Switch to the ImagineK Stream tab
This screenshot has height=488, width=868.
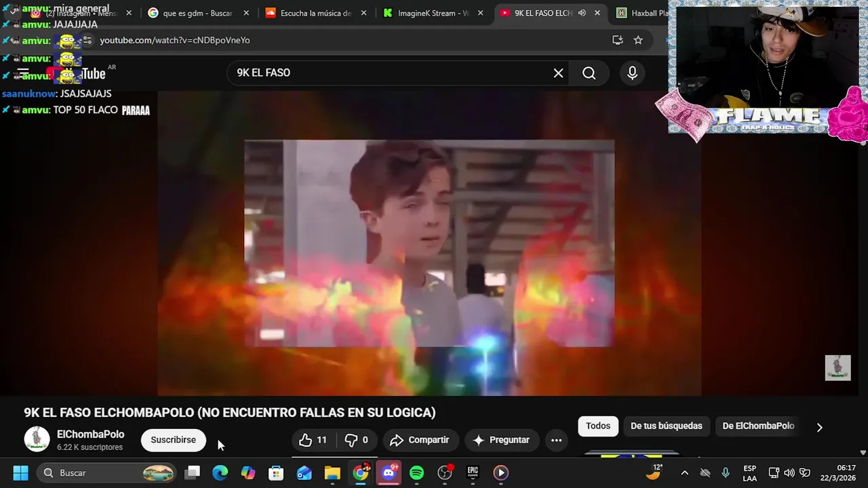[x=433, y=13]
